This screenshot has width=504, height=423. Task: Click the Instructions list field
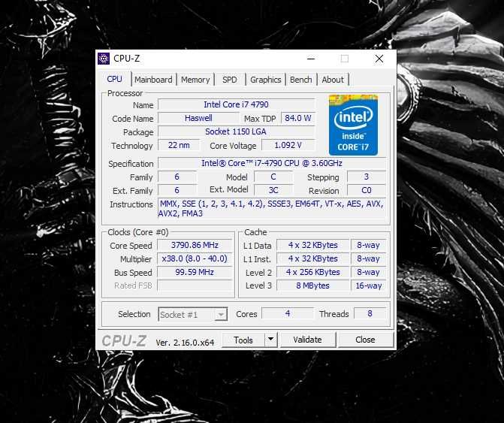tap(272, 208)
